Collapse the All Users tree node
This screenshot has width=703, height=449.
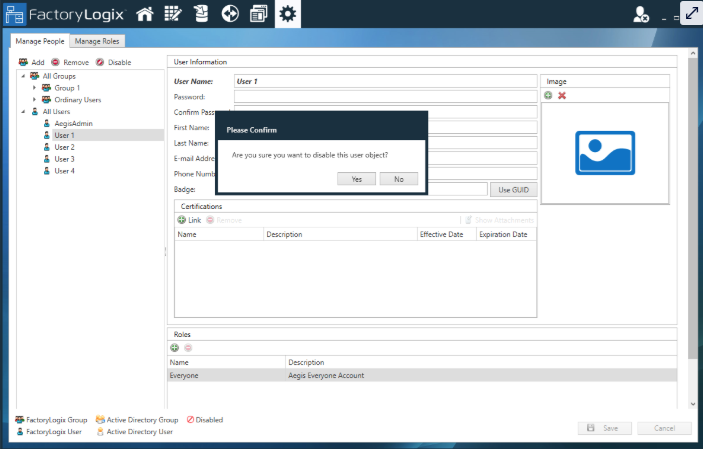click(23, 112)
